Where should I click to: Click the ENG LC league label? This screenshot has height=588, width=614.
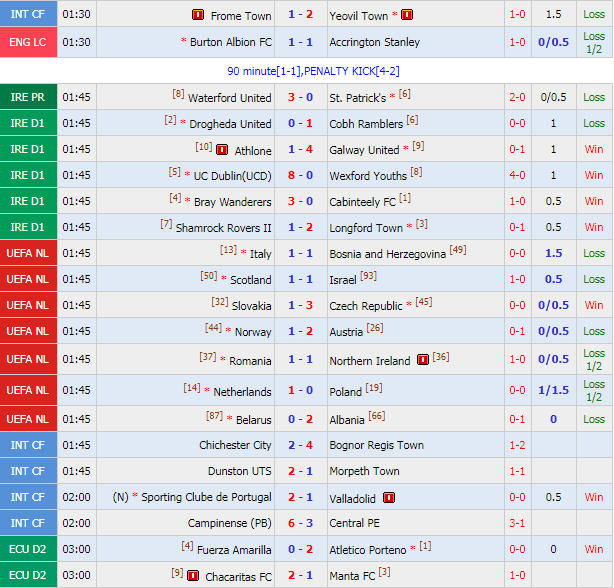coord(28,42)
